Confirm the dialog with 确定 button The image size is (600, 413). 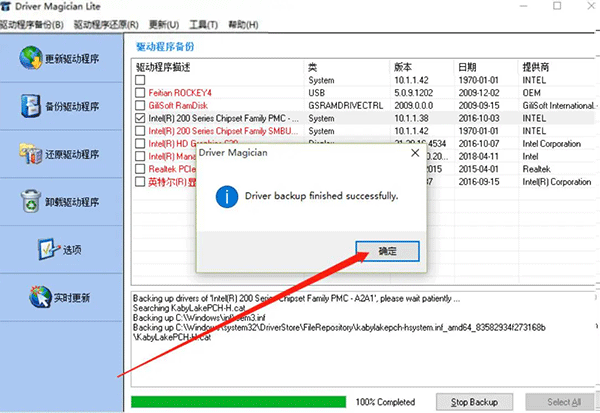387,251
